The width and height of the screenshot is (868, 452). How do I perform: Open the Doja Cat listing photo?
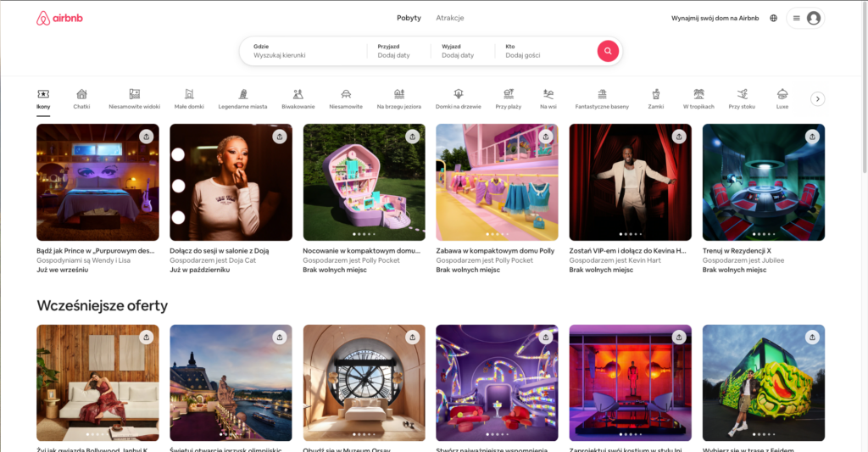pos(231,182)
